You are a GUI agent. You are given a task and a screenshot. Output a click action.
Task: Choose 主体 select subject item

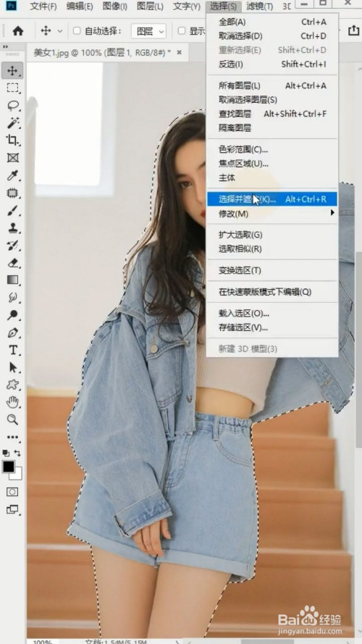pyautogui.click(x=271, y=177)
